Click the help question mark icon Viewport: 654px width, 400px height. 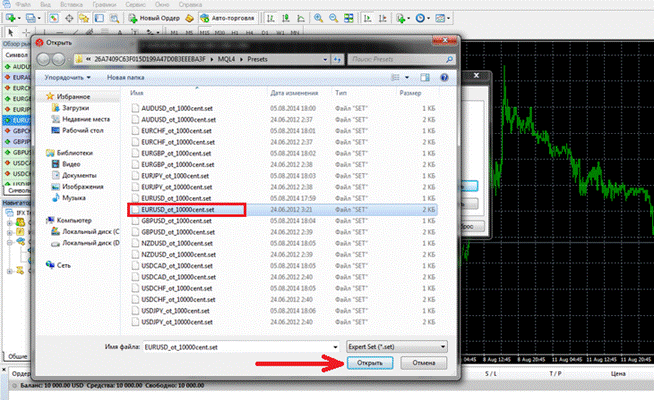pyautogui.click(x=444, y=78)
